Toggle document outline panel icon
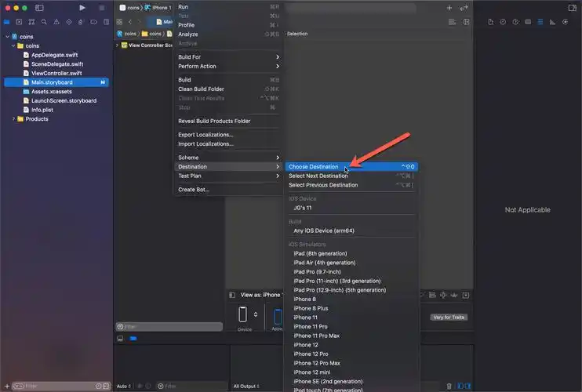582x392 pixels. pyautogui.click(x=232, y=295)
